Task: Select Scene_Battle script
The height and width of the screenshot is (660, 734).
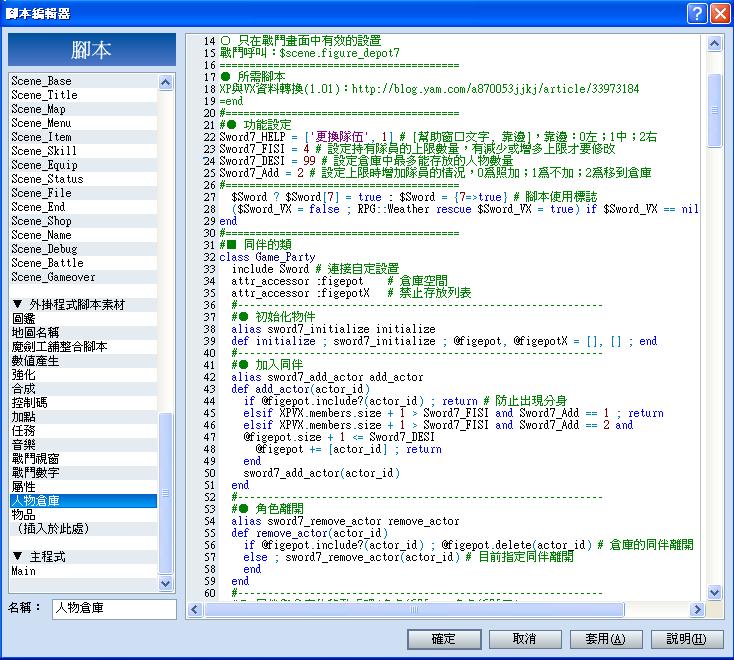Action: click(x=83, y=263)
